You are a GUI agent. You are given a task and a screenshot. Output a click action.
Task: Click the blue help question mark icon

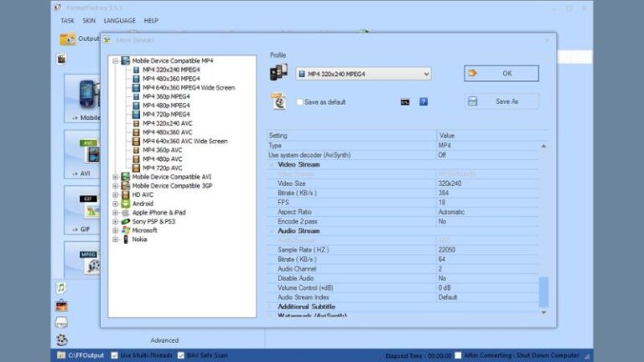[x=423, y=101]
